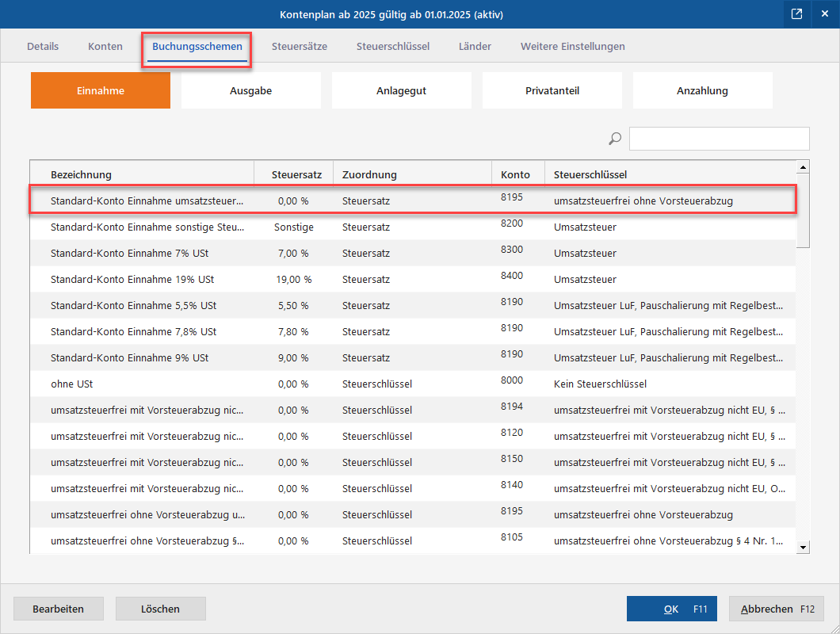Sort by Konto column header
The image size is (840, 634).
click(518, 174)
